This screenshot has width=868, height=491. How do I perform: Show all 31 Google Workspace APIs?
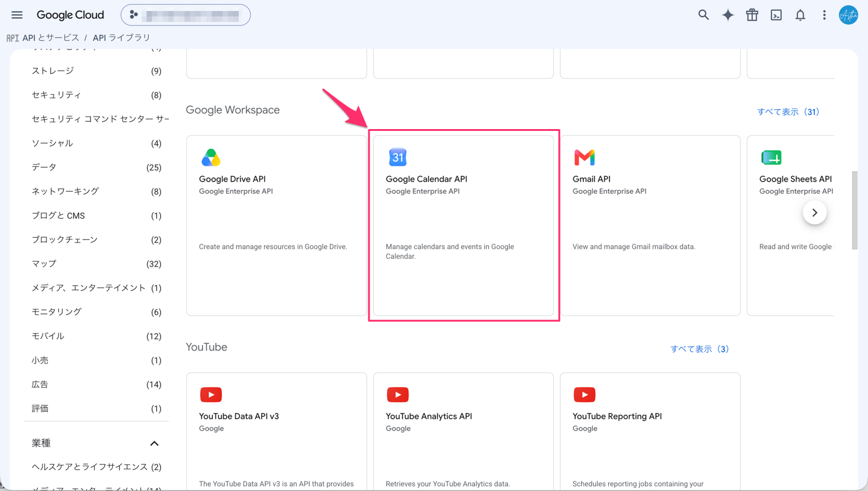tap(788, 112)
